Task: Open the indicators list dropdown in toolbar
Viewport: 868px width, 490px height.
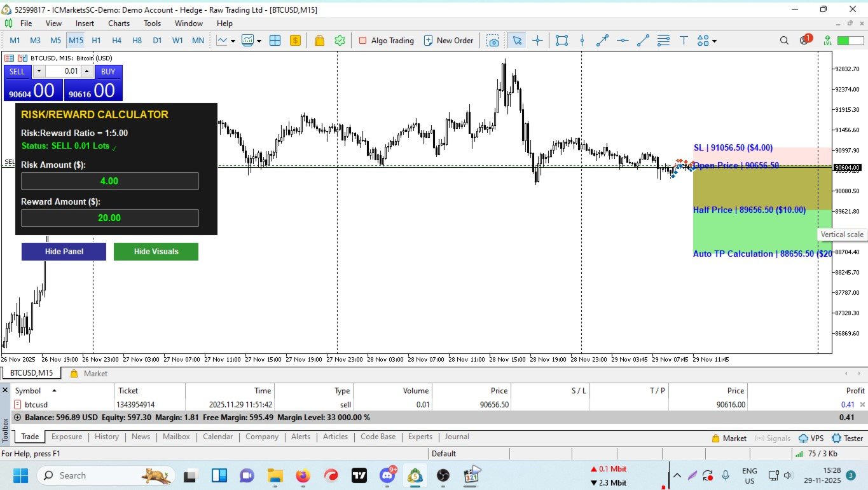Action: point(251,41)
